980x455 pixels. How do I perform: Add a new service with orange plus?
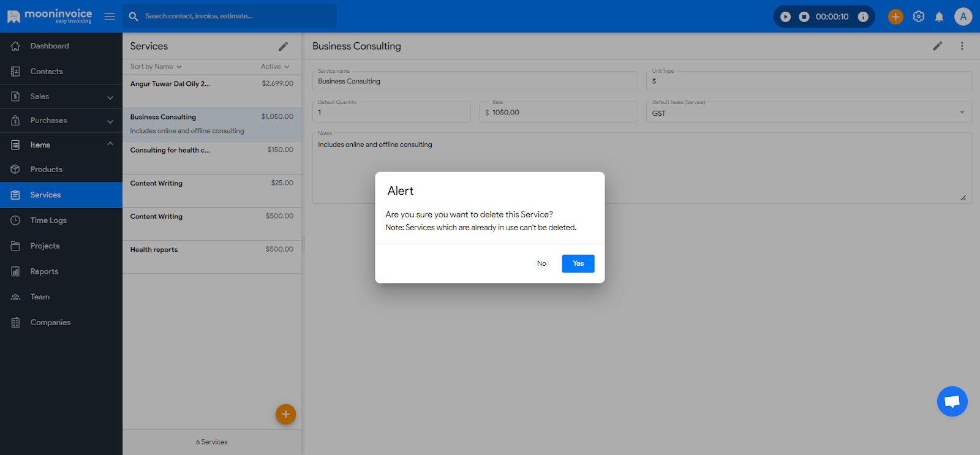[x=285, y=415]
